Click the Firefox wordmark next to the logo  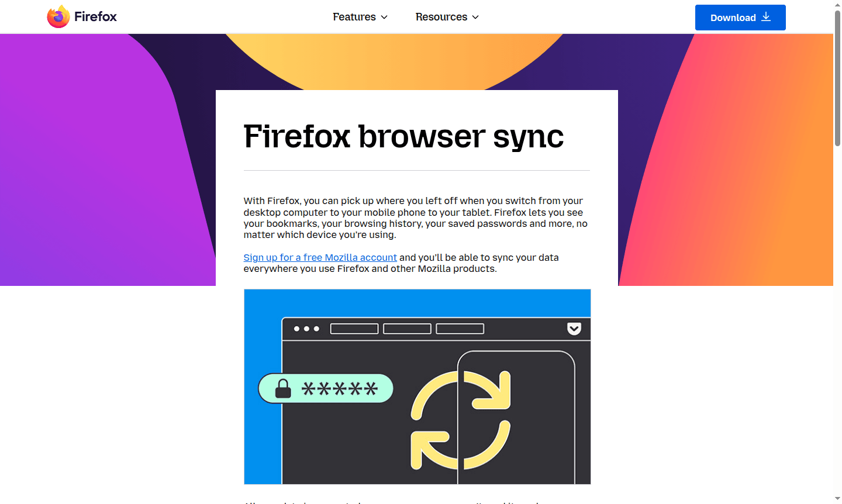click(95, 16)
